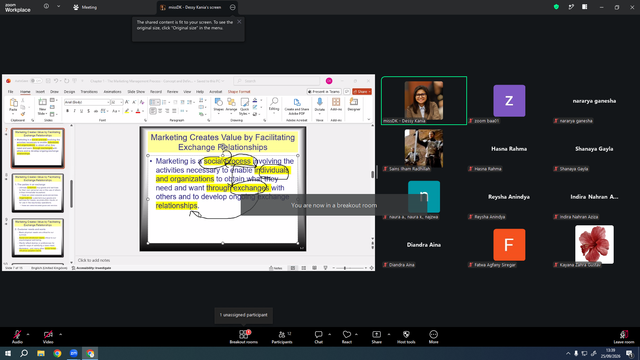
Task: Open the Design tab in PowerPoint
Action: pyautogui.click(x=69, y=92)
